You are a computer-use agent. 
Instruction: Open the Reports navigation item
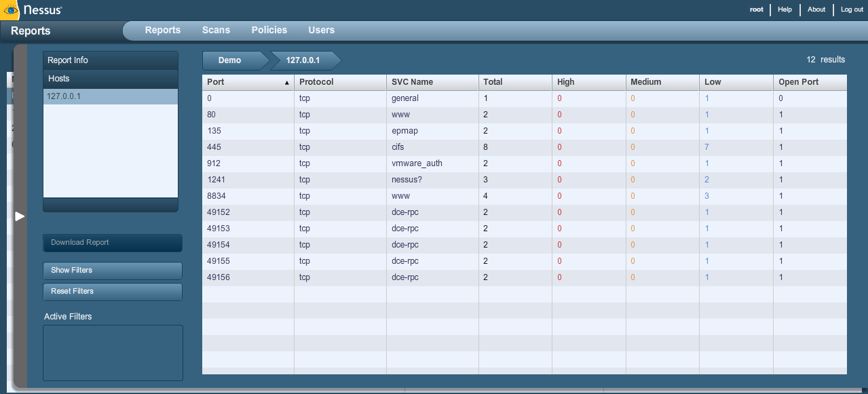[x=162, y=30]
